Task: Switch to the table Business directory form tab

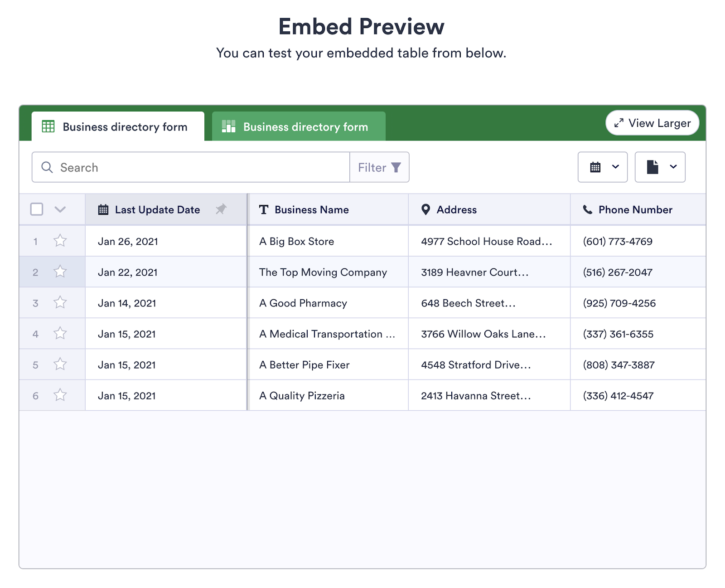Action: click(x=118, y=126)
